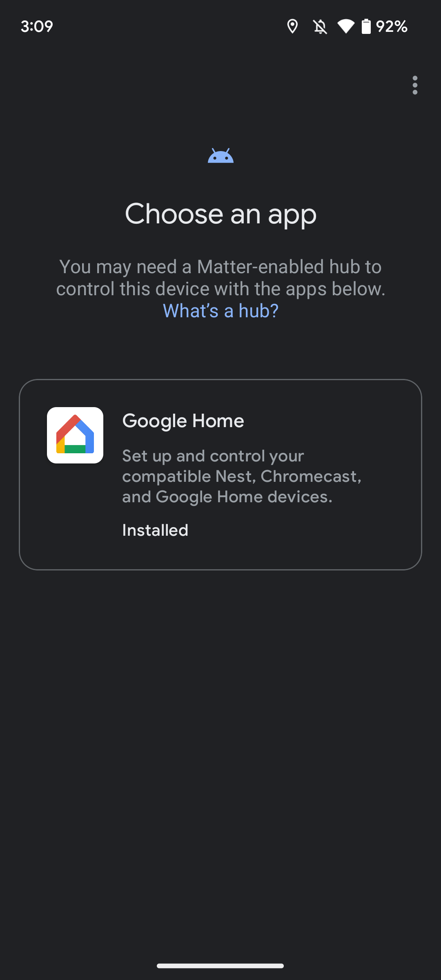The image size is (441, 980).
Task: Tap the Matter-enabled hub explanation text
Action: 220,278
